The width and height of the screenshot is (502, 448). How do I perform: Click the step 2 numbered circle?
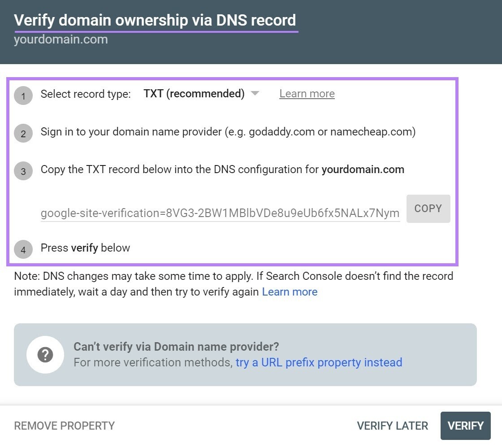click(x=23, y=133)
